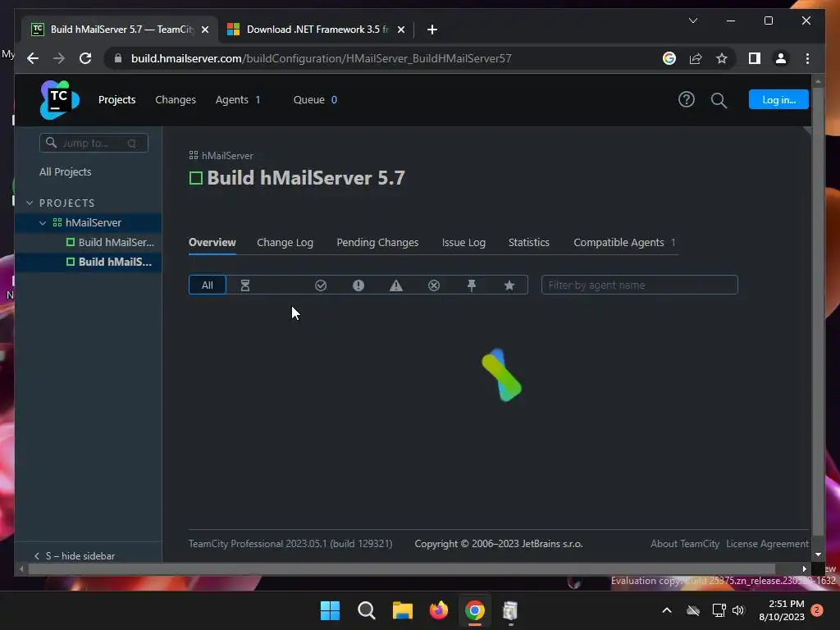Switch to Download .NET Framework 3.5 tab
Screen dimensions: 840x630
316,30
